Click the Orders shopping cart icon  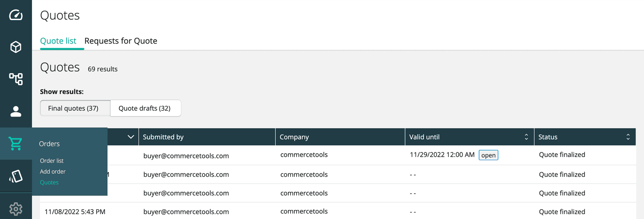coord(16,144)
